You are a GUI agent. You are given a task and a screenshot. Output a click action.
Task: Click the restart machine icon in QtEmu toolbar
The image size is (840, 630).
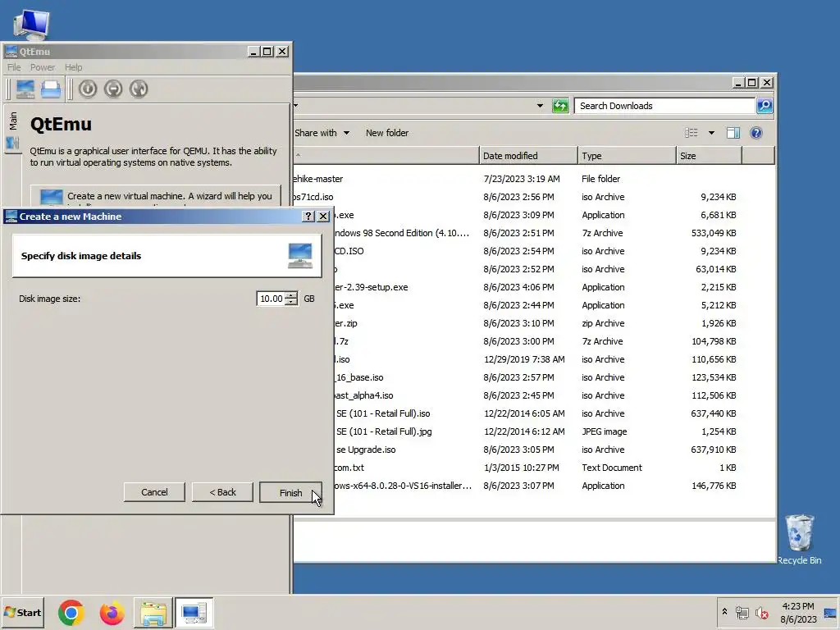tap(138, 89)
